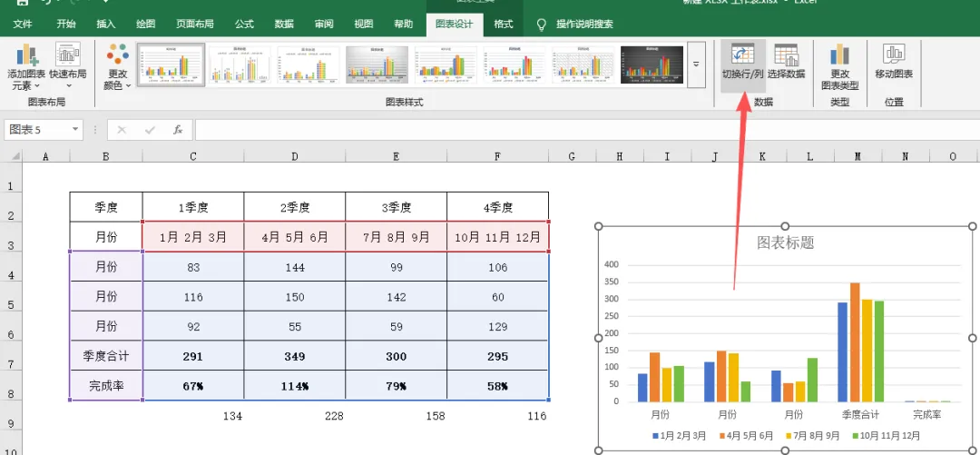The image size is (980, 455).
Task: Click cell containing 349
Action: [295, 357]
